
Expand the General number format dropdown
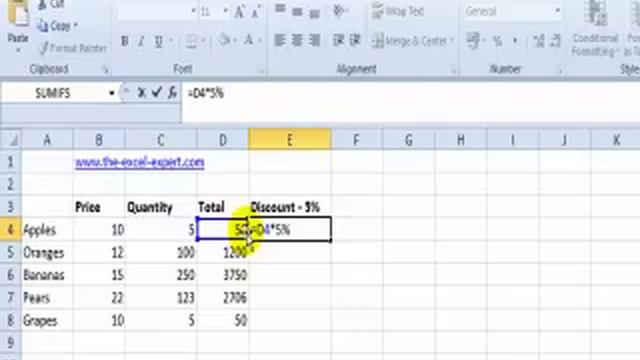557,11
